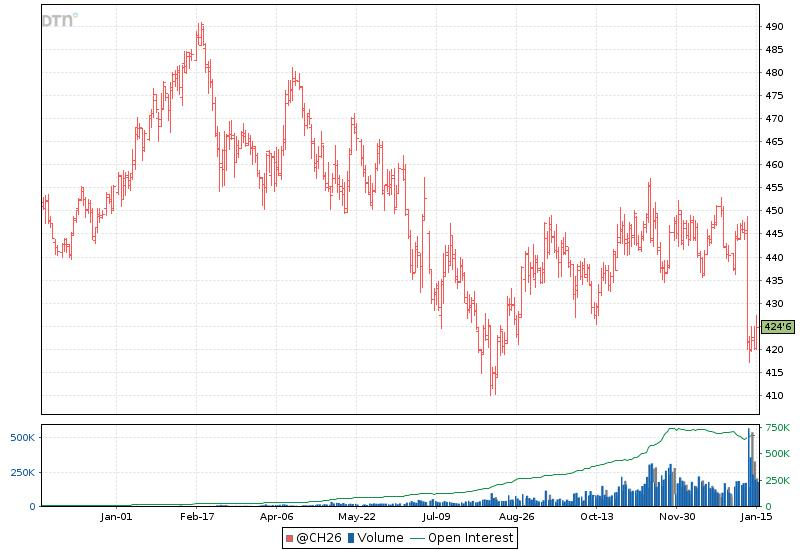Select the 'Open Interest' legend label
Image resolution: width=800 pixels, height=550 pixels.
(x=470, y=538)
